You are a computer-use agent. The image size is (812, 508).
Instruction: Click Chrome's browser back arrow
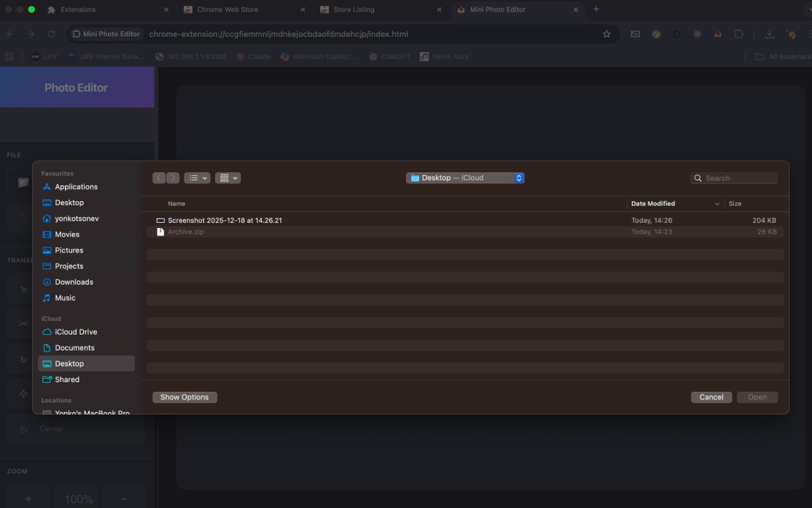pyautogui.click(x=11, y=34)
